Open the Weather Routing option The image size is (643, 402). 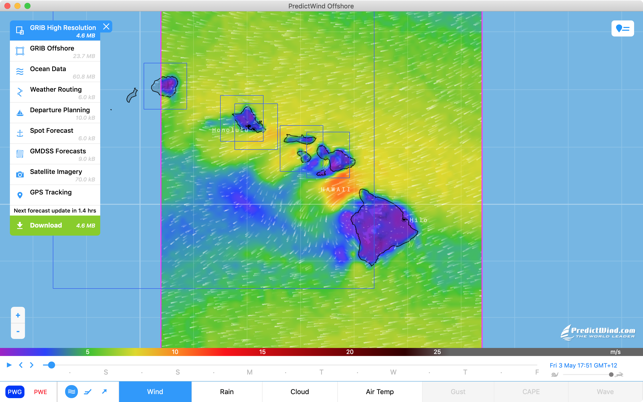[55, 92]
